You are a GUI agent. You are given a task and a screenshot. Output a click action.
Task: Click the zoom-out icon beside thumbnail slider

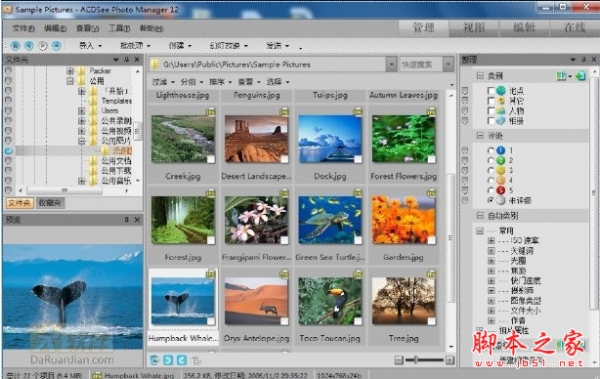click(399, 360)
